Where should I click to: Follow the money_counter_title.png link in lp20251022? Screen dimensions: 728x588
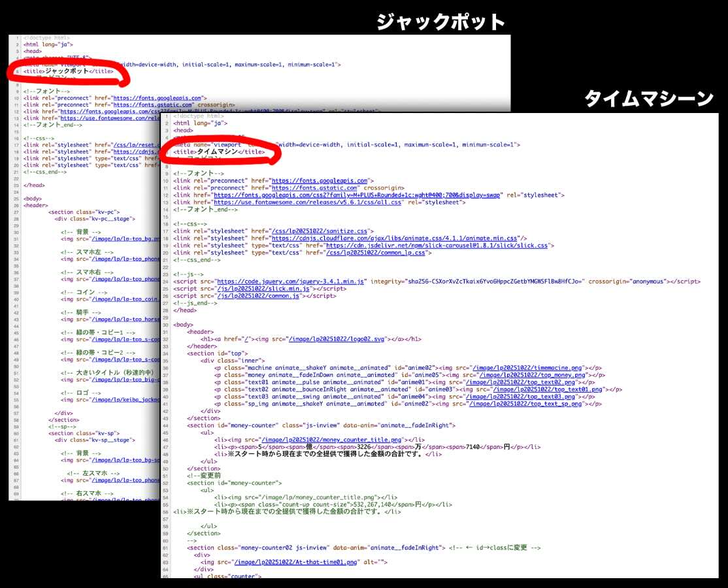click(x=332, y=440)
